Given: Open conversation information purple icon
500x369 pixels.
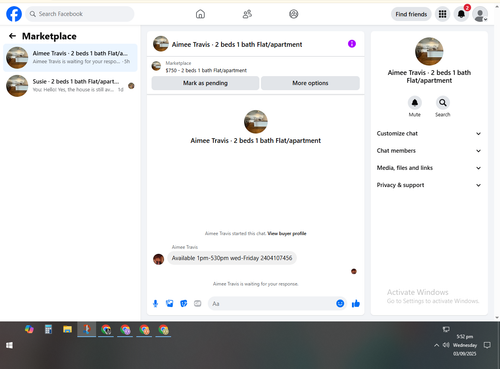Looking at the screenshot, I should (352, 44).
